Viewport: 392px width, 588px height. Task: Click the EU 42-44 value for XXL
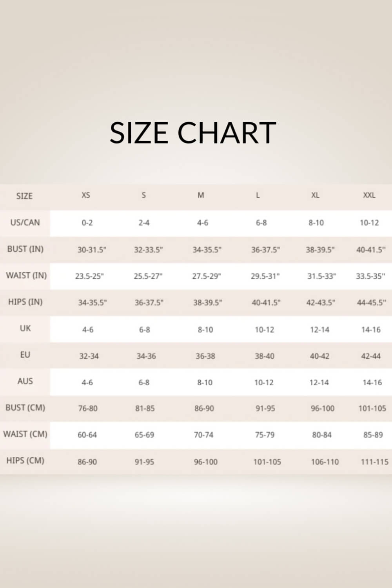coord(371,356)
